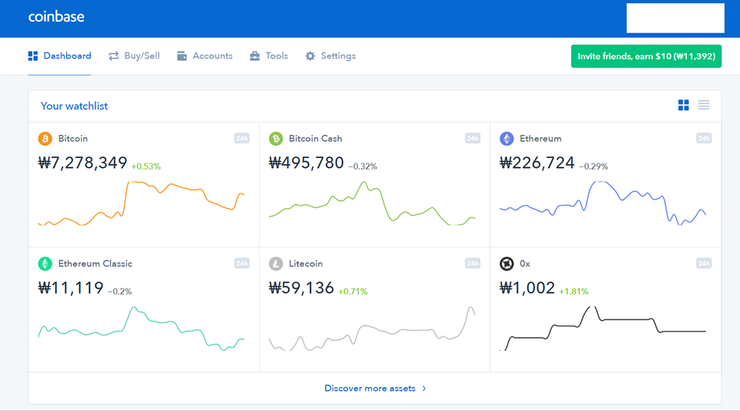Open the Settings tab

point(330,56)
